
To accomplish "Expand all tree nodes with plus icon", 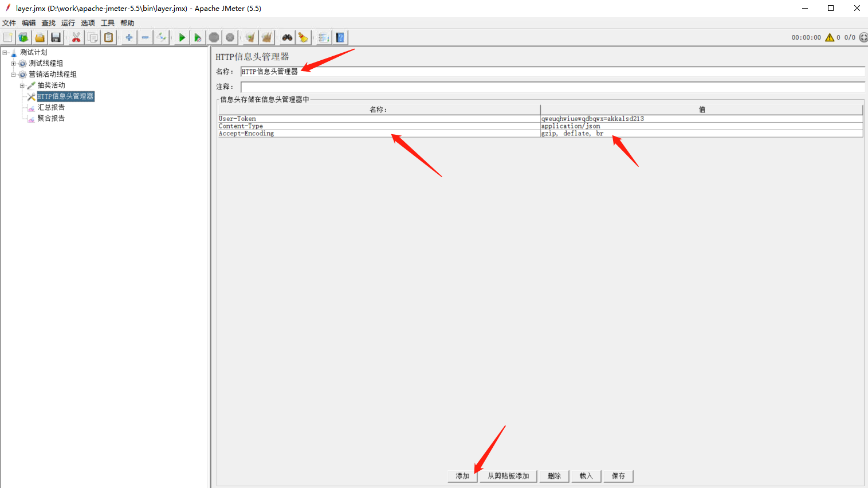I will pos(129,37).
